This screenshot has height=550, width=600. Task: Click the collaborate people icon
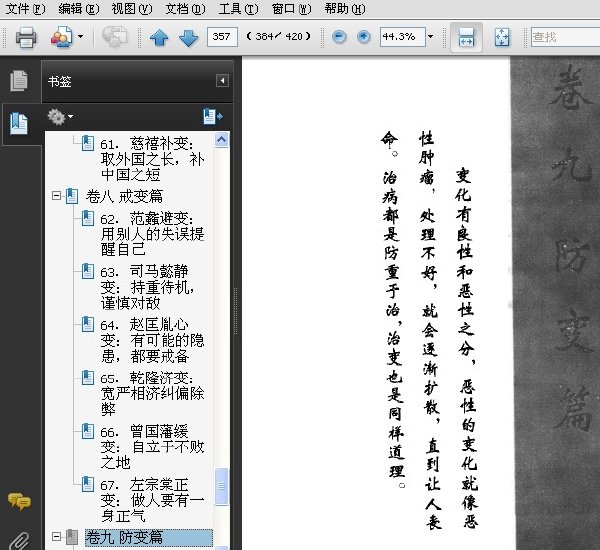(x=62, y=37)
